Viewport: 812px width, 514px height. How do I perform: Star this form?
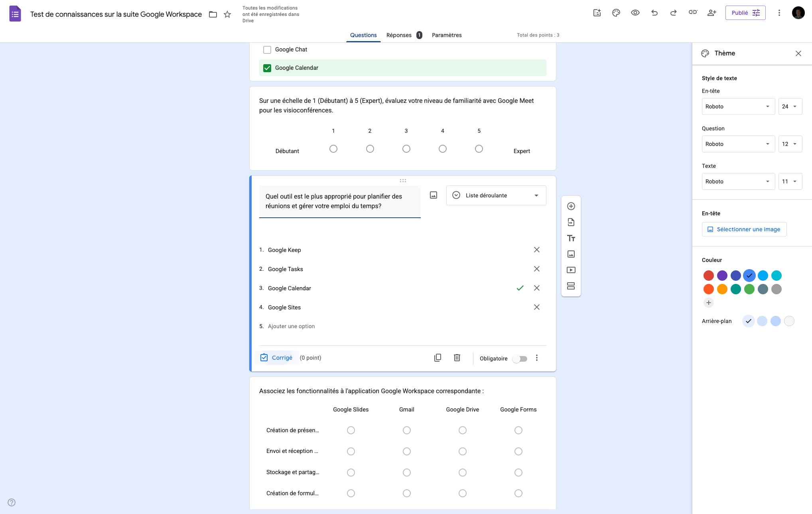227,14
